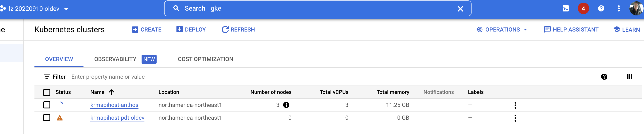
Task: Select the checkbox for krmapihost-anthos
Action: point(47,105)
